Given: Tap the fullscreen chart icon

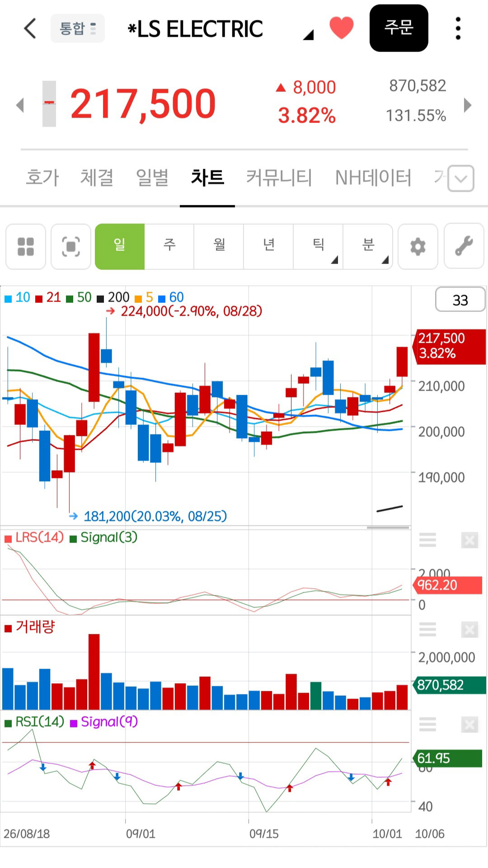Looking at the screenshot, I should point(71,246).
